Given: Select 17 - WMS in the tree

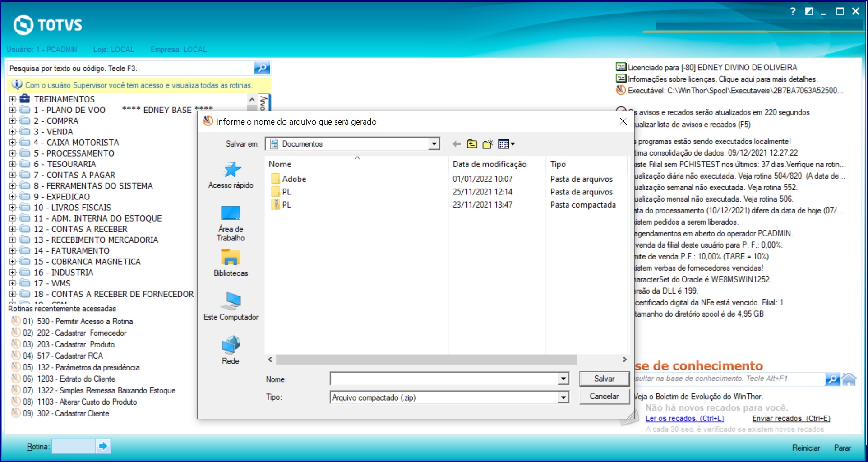Looking at the screenshot, I should coord(52,283).
